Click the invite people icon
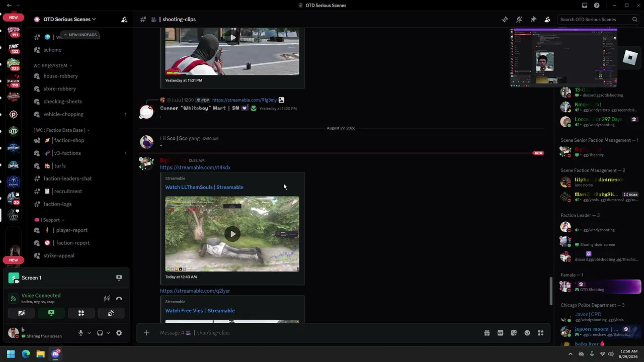This screenshot has height=362, width=644. 124,20
